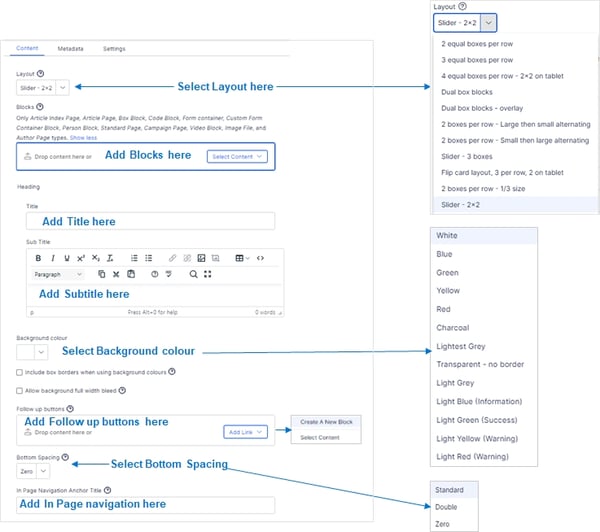The height and width of the screenshot is (532, 600).
Task: Click the Select Content button in Blocks
Action: [x=238, y=156]
